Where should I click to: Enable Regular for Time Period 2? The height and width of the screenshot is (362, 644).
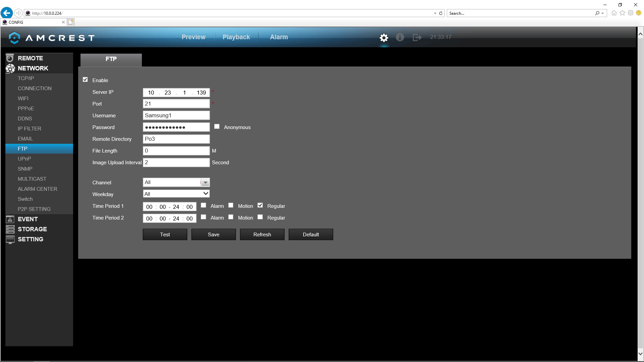click(260, 217)
